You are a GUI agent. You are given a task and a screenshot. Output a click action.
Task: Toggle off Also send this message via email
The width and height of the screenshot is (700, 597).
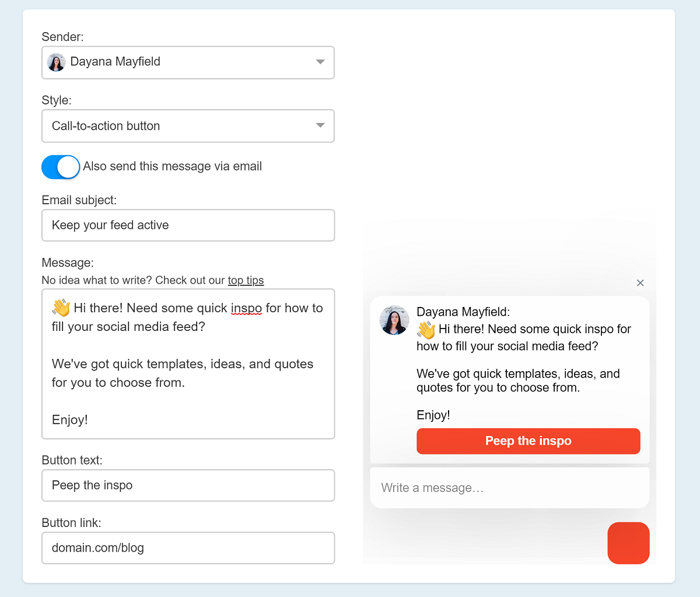point(61,167)
